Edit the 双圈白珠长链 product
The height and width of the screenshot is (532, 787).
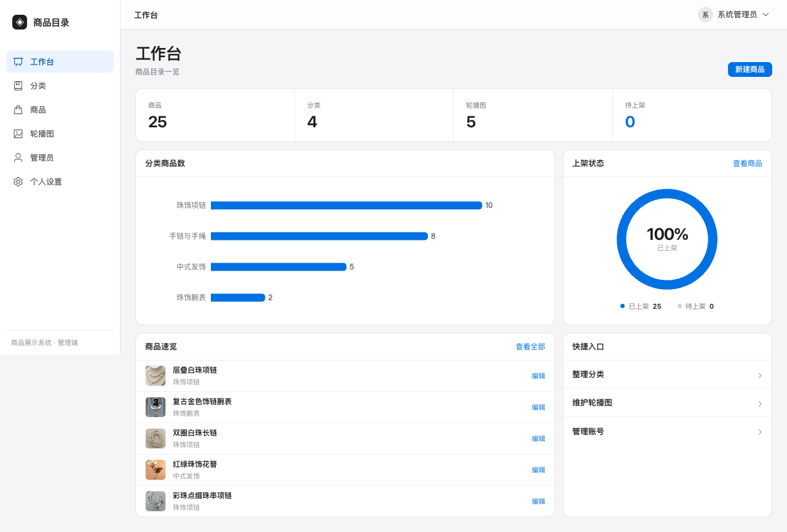pyautogui.click(x=538, y=439)
